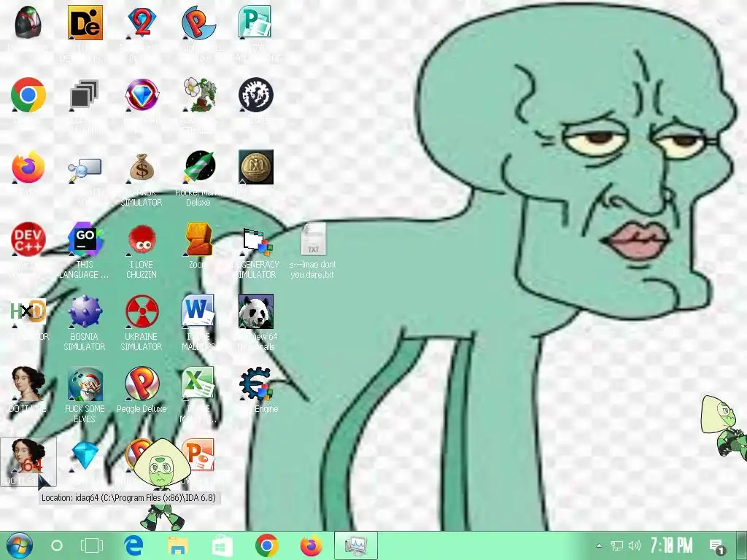Click the Peridot character at the right screen edge
This screenshot has height=560, width=747.
(724, 426)
